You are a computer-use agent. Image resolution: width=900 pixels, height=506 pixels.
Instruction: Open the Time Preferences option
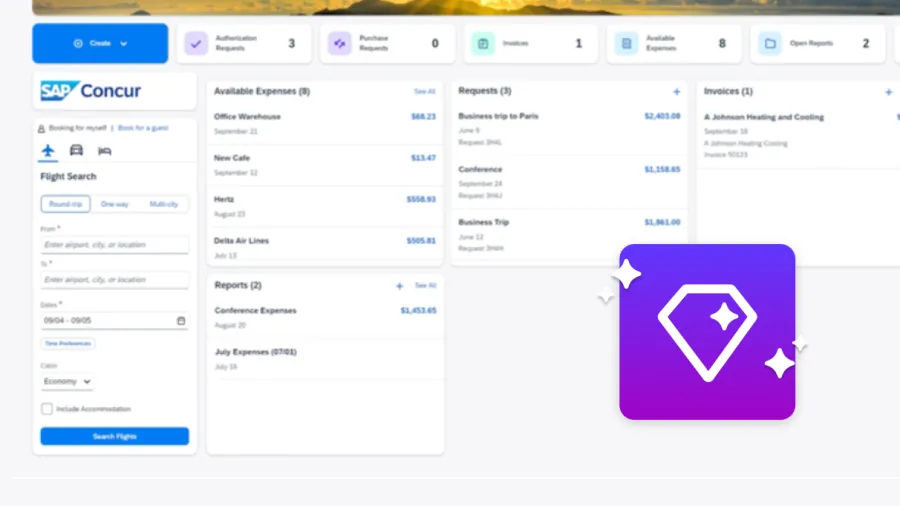68,343
